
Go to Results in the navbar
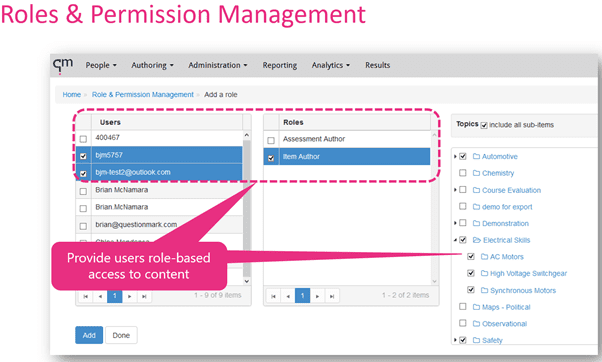pos(377,65)
